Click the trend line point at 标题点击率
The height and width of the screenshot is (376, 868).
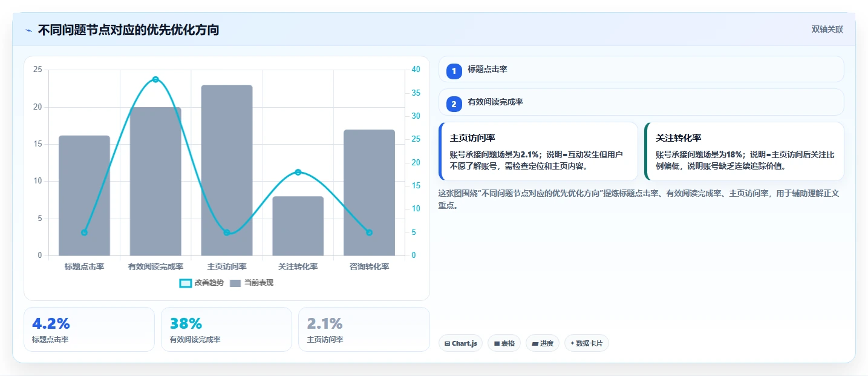[x=84, y=233]
